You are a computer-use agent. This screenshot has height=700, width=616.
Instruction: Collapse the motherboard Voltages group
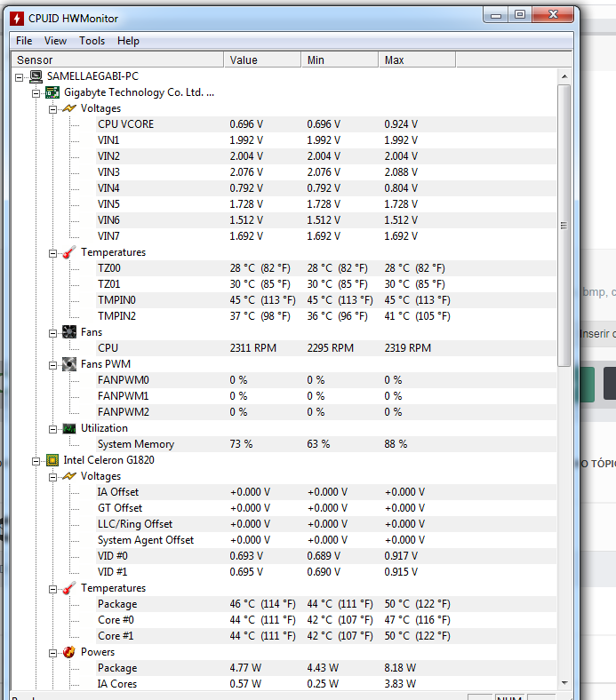point(52,110)
